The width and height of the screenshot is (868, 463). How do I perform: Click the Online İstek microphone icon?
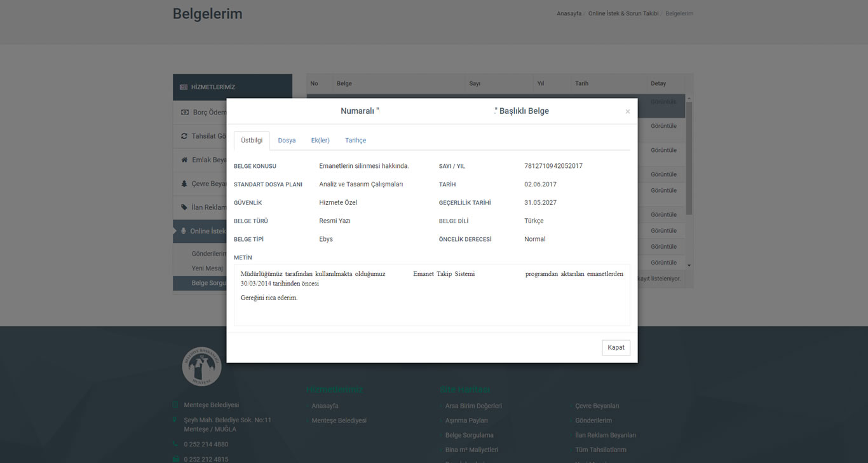(184, 231)
